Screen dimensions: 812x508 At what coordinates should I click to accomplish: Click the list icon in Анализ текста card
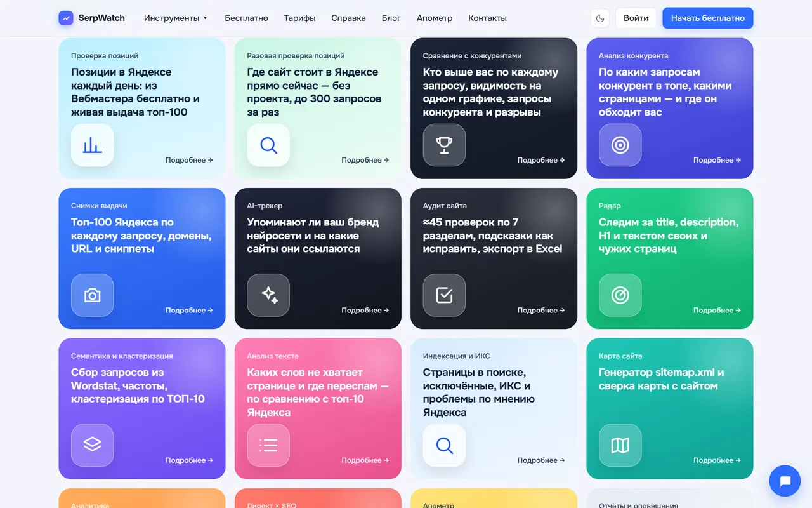268,446
